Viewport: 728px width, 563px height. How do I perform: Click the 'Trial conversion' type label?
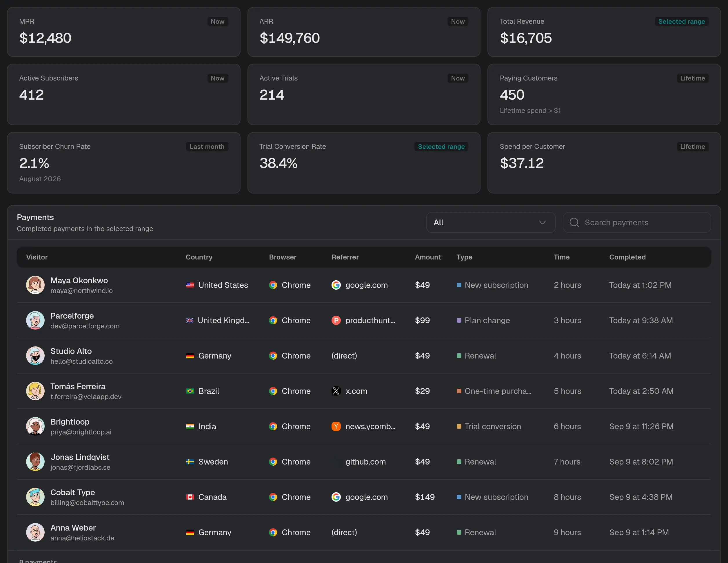coord(493,426)
